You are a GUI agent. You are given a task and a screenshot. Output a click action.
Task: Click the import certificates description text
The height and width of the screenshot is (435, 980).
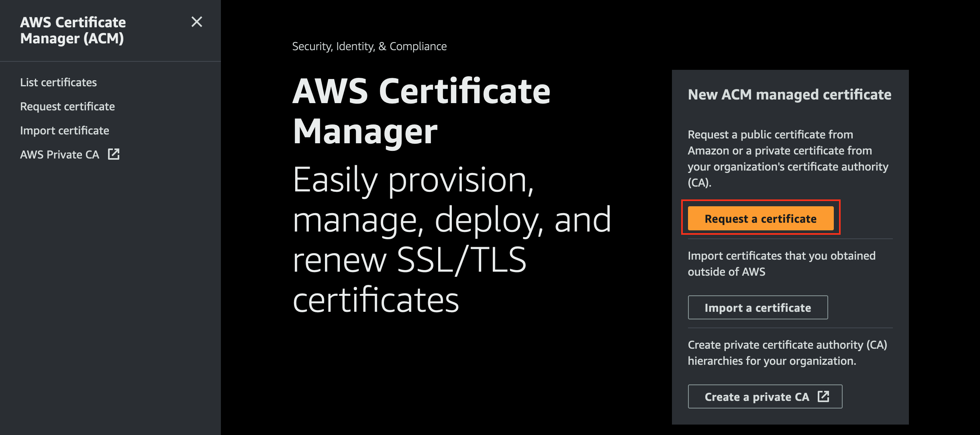pyautogui.click(x=782, y=263)
